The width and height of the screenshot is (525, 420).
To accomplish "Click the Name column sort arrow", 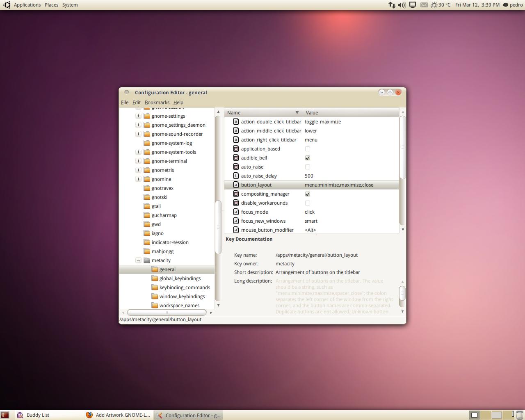I will [297, 113].
